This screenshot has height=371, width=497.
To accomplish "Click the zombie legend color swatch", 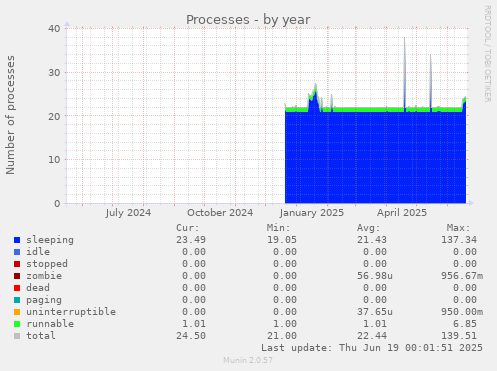I will click(x=17, y=276).
